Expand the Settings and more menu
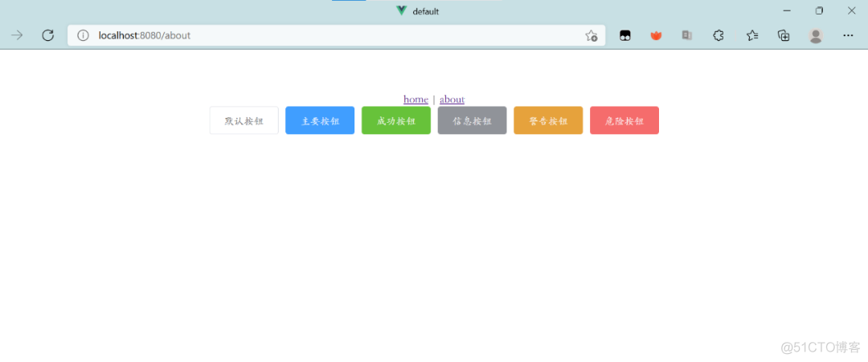The image size is (868, 362). pos(848,35)
